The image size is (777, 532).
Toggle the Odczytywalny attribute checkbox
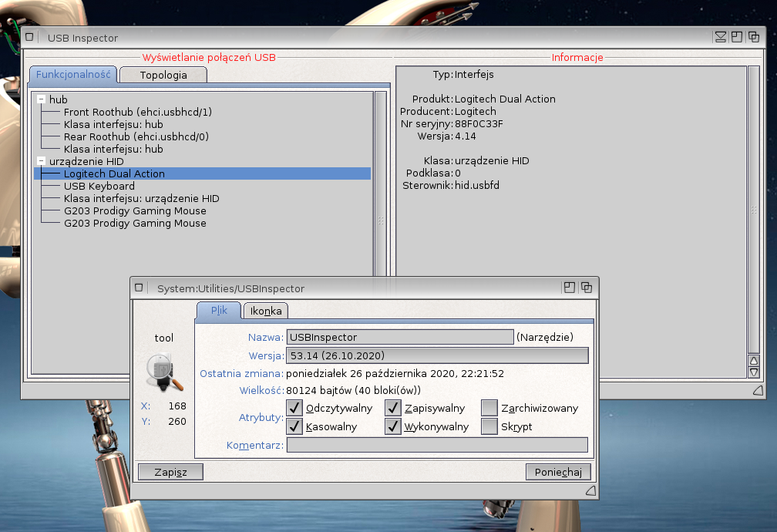(294, 408)
